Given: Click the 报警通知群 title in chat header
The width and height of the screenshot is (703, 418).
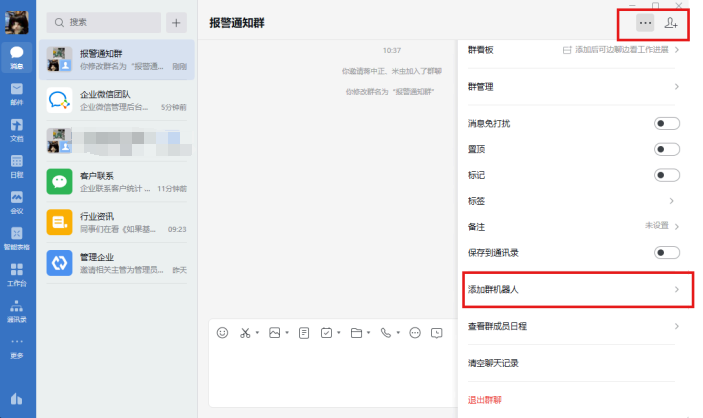Looking at the screenshot, I should [237, 23].
